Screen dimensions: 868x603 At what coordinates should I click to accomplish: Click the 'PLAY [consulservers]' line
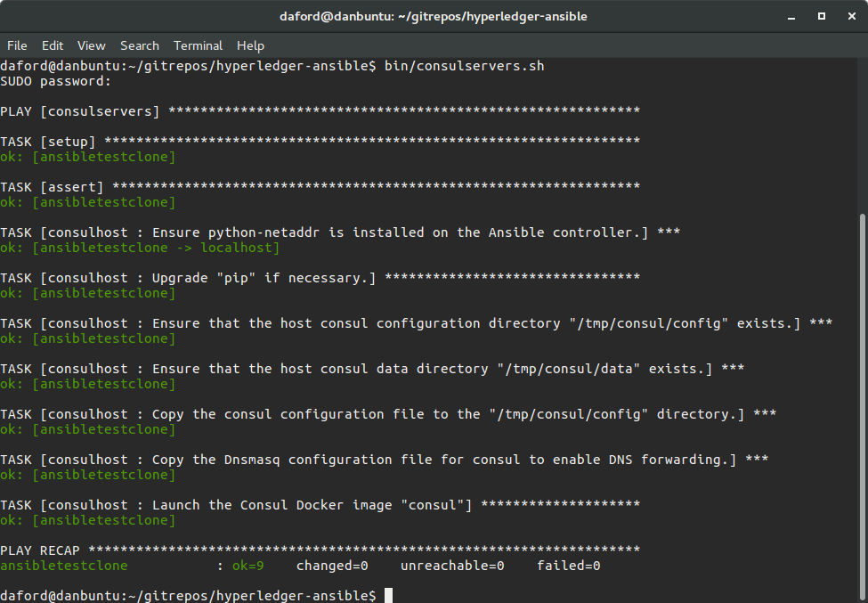tap(320, 111)
